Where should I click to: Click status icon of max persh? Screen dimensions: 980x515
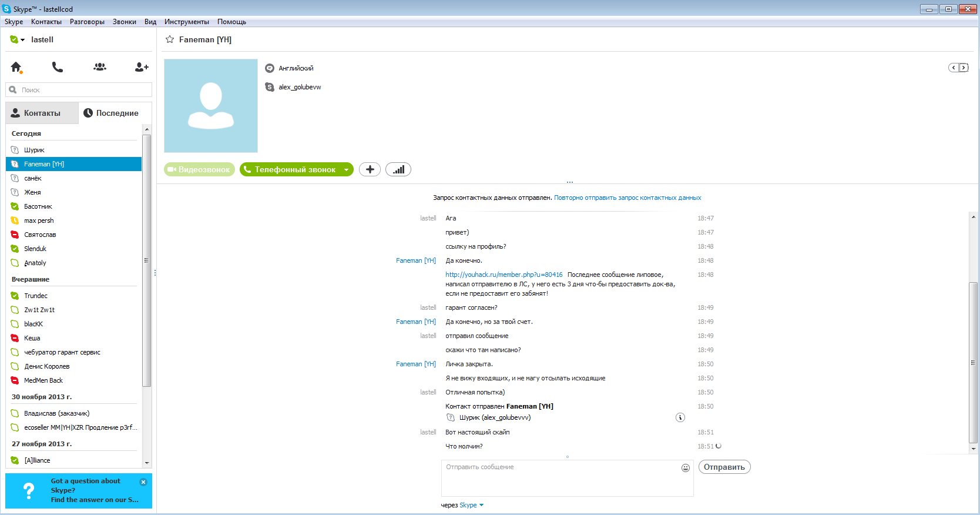point(15,220)
